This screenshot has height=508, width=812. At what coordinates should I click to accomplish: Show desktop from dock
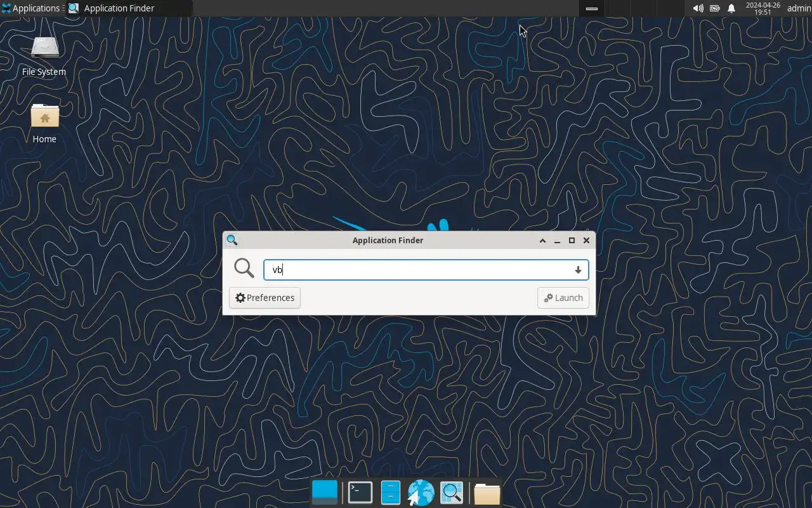(x=325, y=492)
